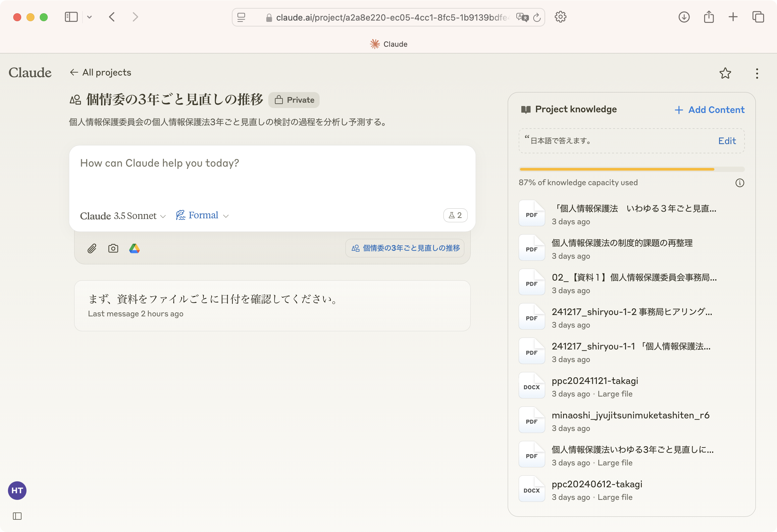Open the HT user account avatar
Image resolution: width=777 pixels, height=532 pixels.
pos(17,491)
